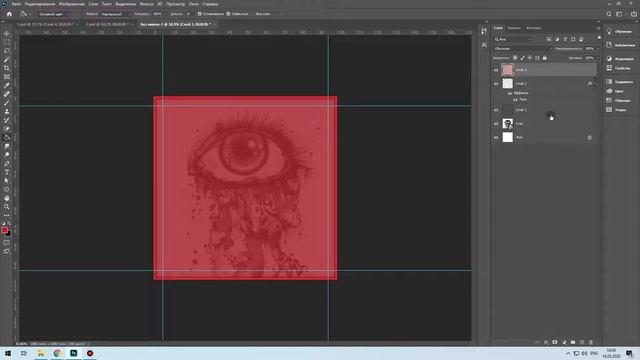Open the History panel icon
The height and width of the screenshot is (360, 640).
click(x=484, y=31)
